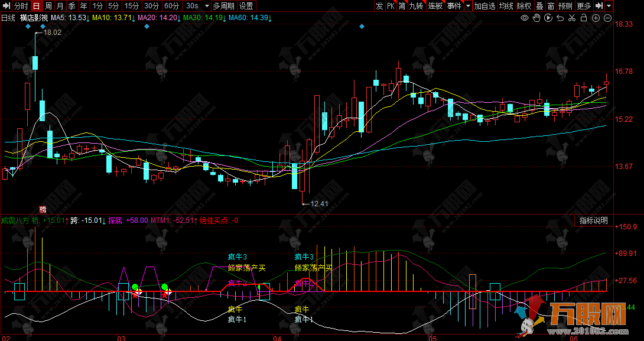Select the hand pan tool
This screenshot has width=644, height=341.
pyautogui.click(x=536, y=18)
